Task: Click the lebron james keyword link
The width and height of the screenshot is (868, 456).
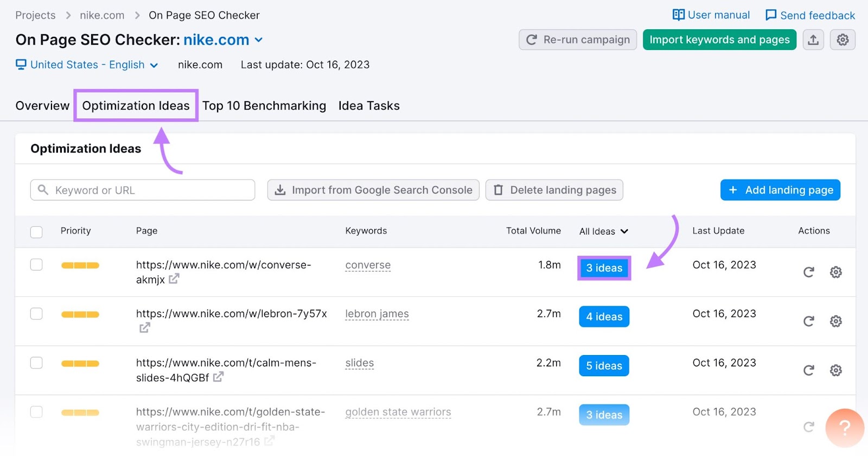Action: (377, 314)
